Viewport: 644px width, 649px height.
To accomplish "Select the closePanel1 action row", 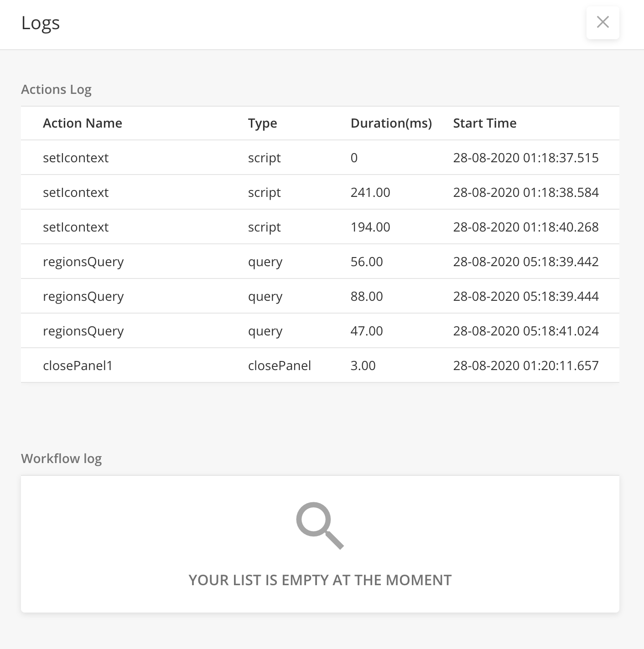I will (x=320, y=365).
